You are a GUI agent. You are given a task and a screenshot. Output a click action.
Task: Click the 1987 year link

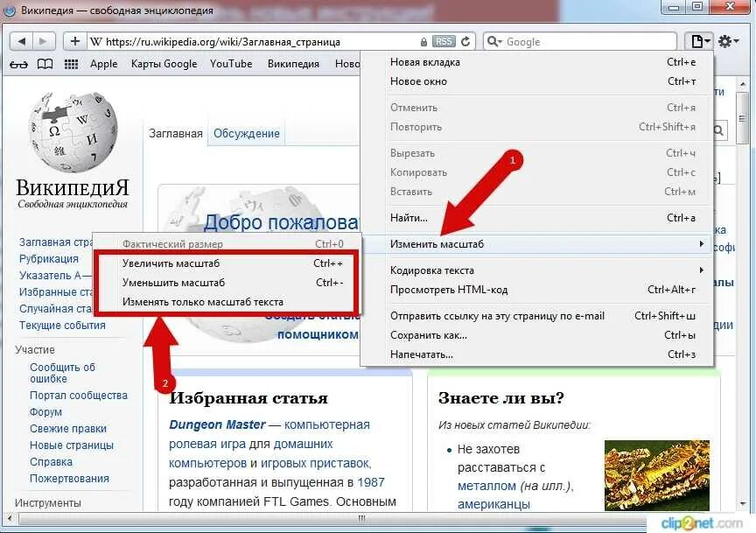(371, 483)
